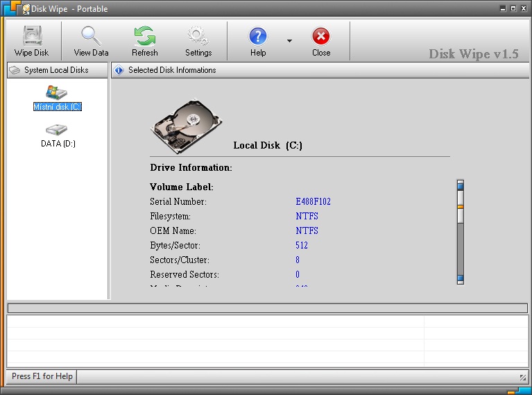This screenshot has height=395, width=532.
Task: Click the Wipe Disk toolbar icon
Action: [x=32, y=35]
